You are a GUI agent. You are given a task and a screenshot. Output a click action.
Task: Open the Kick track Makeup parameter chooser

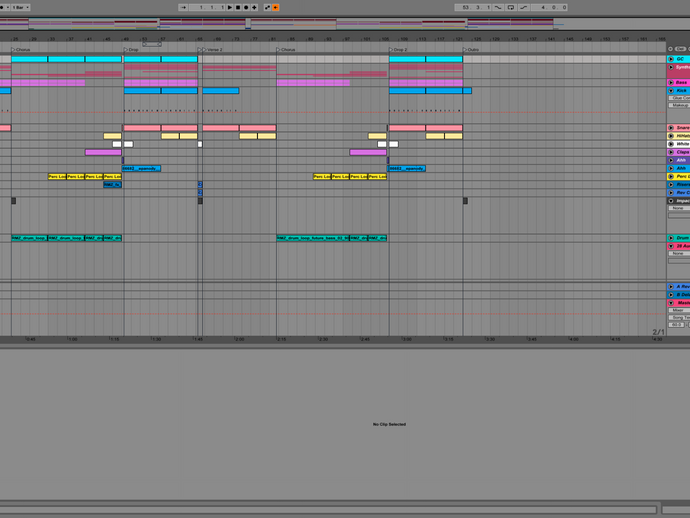pyautogui.click(x=679, y=105)
